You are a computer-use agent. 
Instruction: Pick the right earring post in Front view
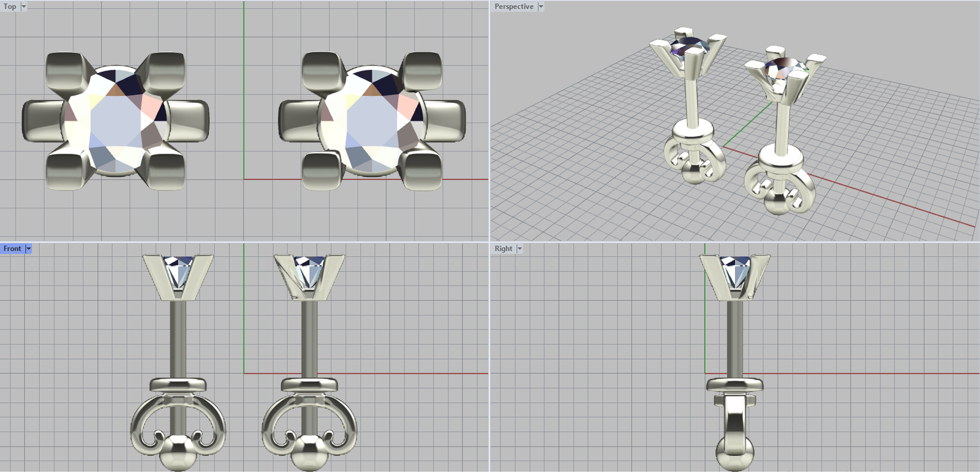309,337
